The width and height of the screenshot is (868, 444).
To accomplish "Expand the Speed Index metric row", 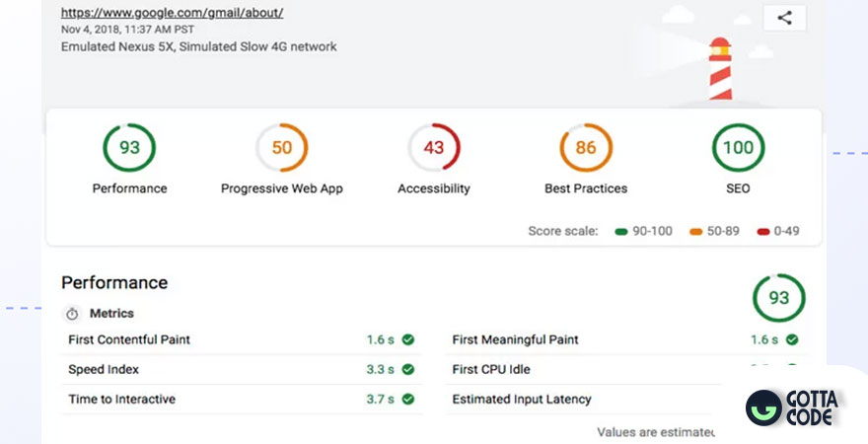I will pos(242,370).
